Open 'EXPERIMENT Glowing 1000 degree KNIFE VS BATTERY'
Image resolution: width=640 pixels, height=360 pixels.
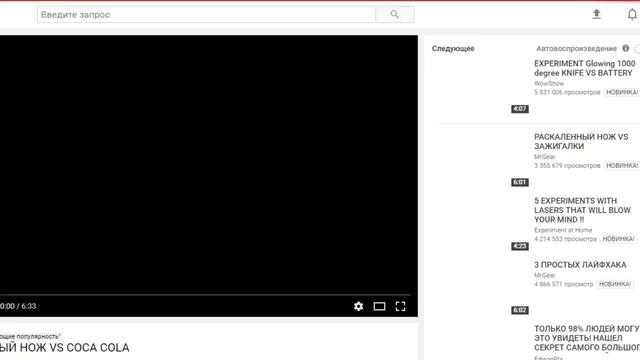(x=584, y=68)
